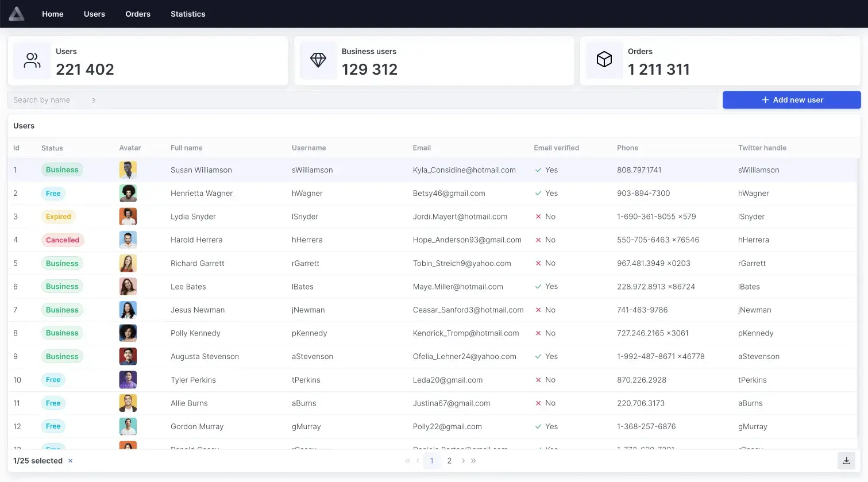Image resolution: width=868 pixels, height=482 pixels.
Task: Click the Business users diamond icon
Action: tap(318, 60)
